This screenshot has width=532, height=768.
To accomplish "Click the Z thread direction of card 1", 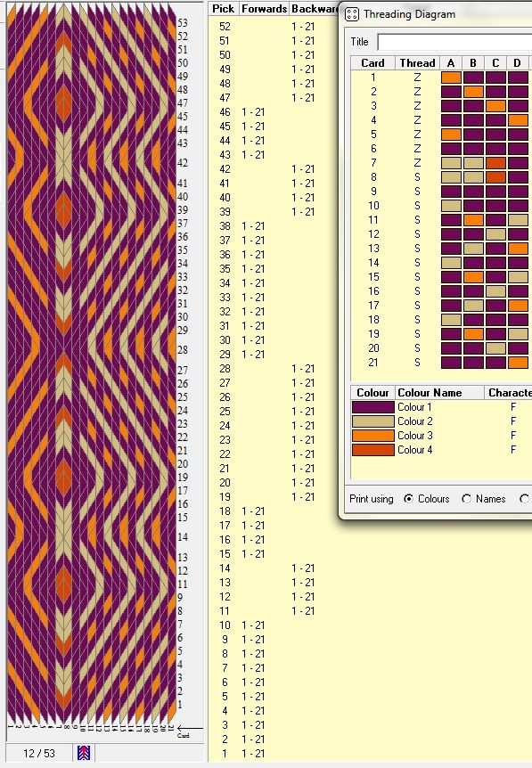I will click(417, 78).
